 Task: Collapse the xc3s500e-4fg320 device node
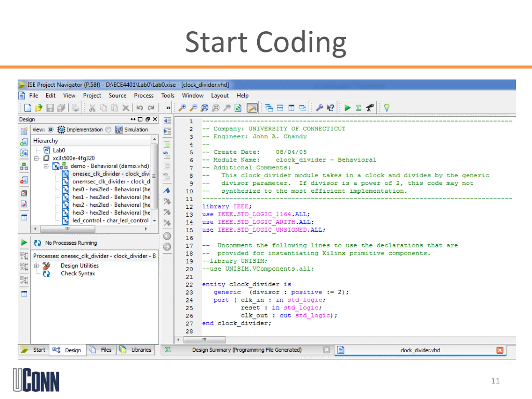coord(36,158)
